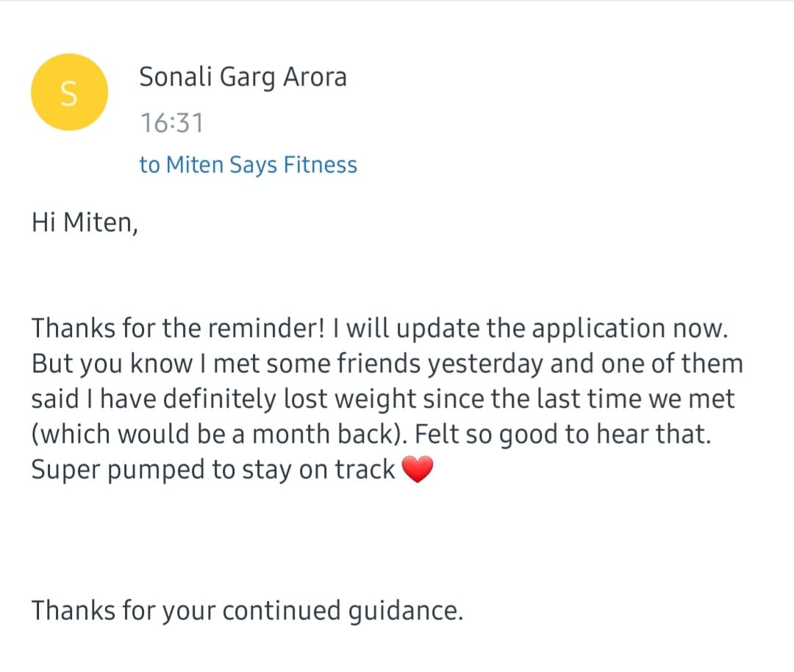Open sender name Sonali Garg Arora
The image size is (794, 672).
click(243, 78)
